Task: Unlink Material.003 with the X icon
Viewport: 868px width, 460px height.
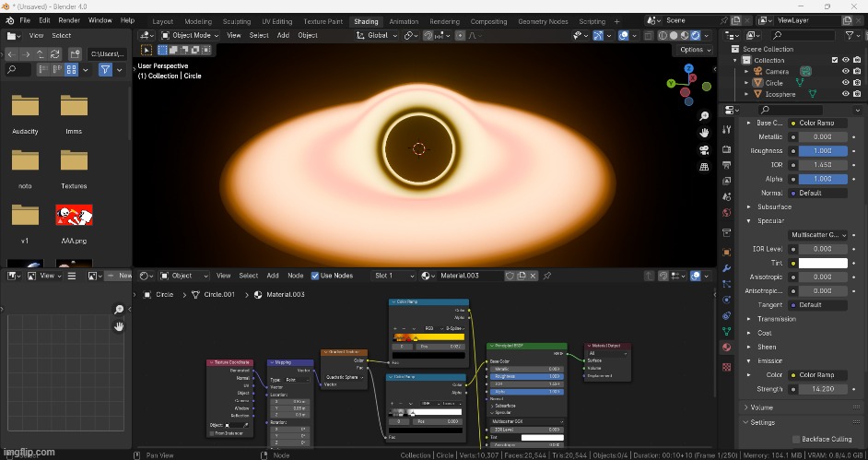Action: click(534, 276)
